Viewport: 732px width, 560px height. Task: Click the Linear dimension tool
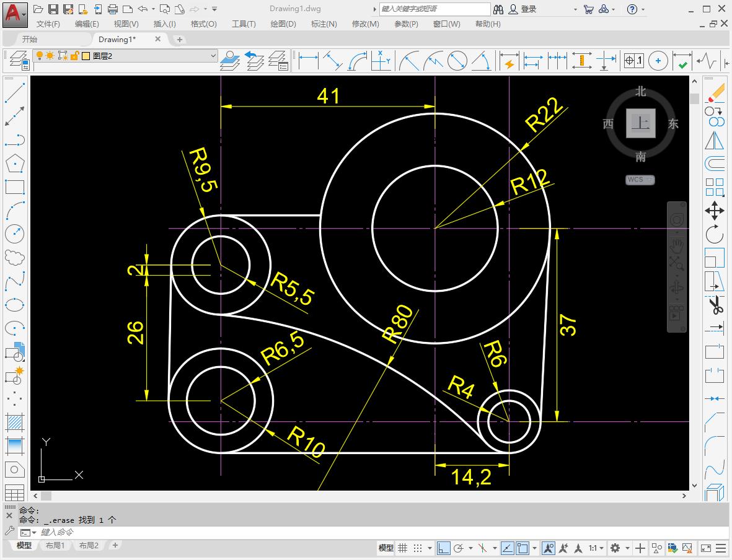(308, 61)
